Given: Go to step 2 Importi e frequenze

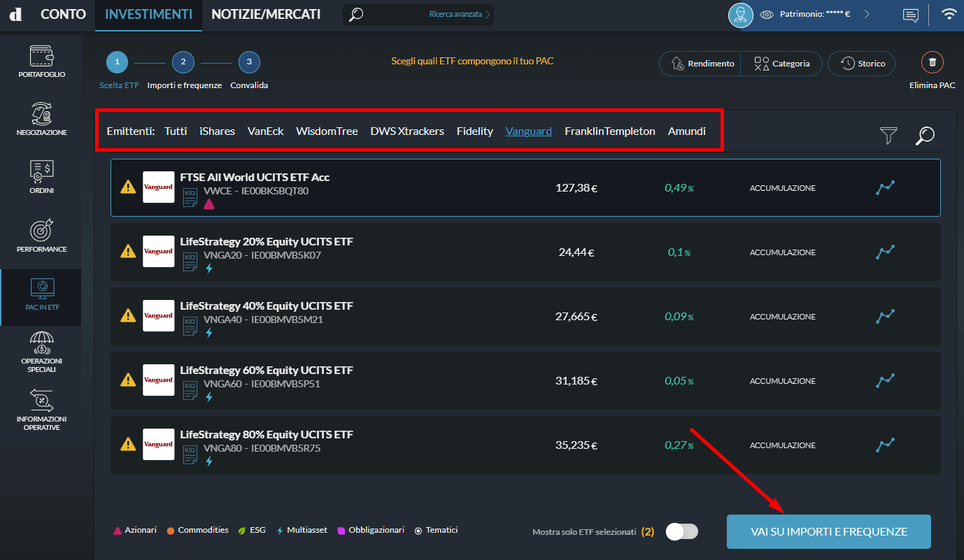Looking at the screenshot, I should 183,63.
